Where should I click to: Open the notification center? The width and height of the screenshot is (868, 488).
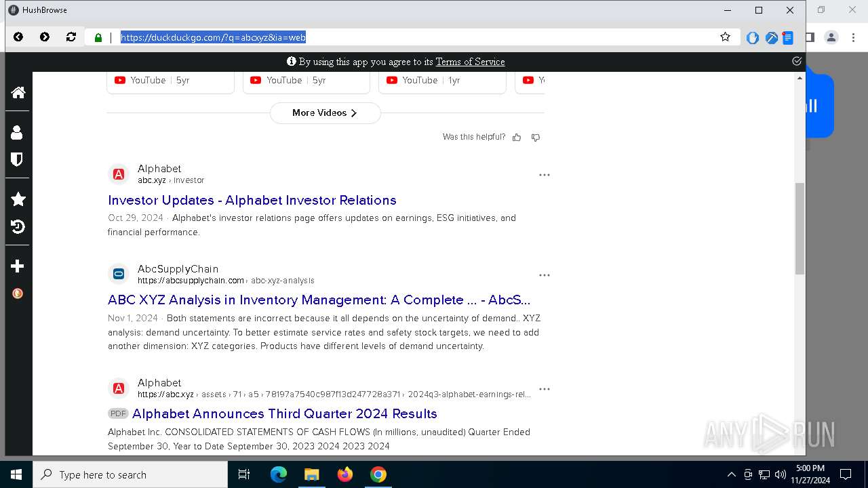click(x=846, y=474)
